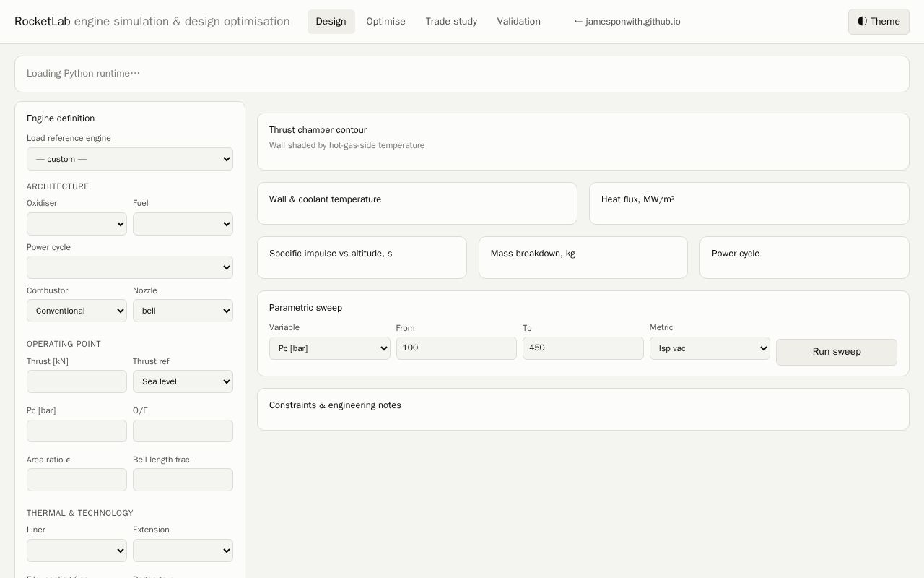Click the Area ratio input field
The width and height of the screenshot is (924, 578).
pos(77,480)
